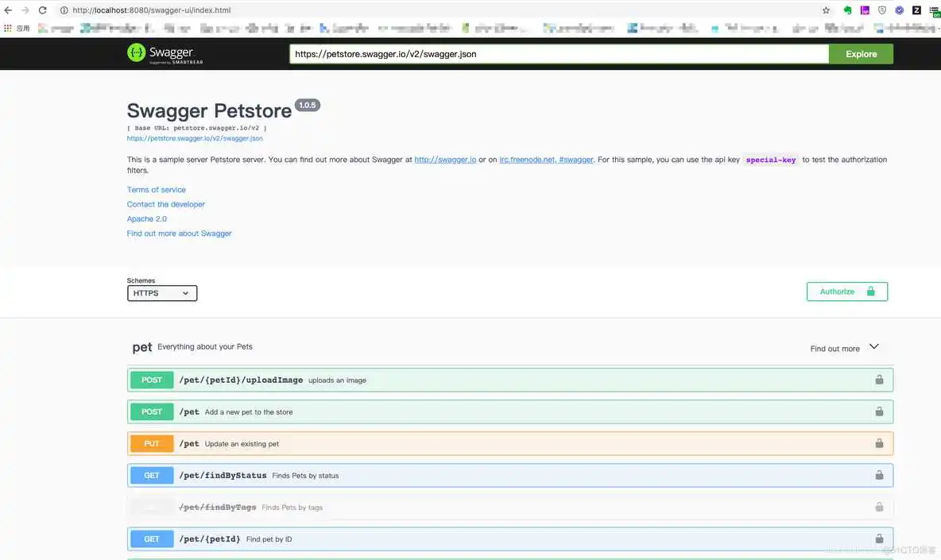Open the Schemes dropdown showing HTTPS
This screenshot has height=560, width=941.
point(161,293)
